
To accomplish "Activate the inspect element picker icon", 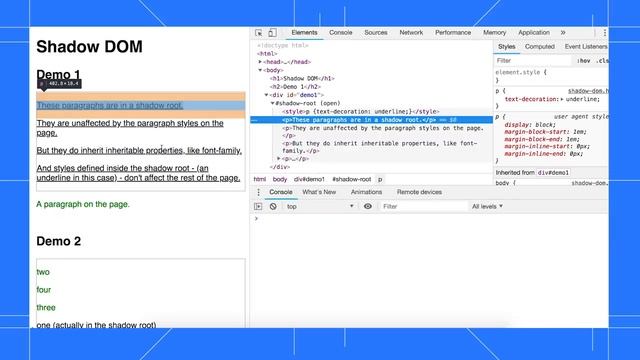I will click(x=258, y=33).
